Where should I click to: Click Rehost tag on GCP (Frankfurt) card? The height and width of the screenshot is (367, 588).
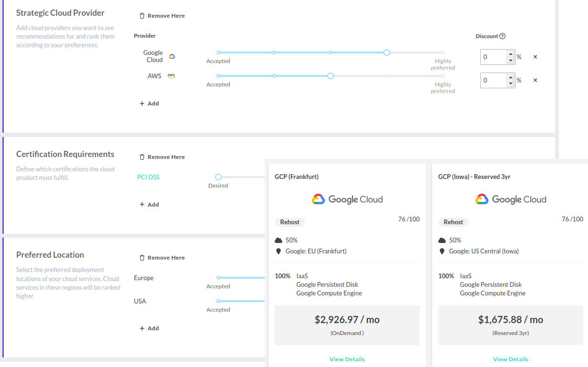[x=290, y=222]
